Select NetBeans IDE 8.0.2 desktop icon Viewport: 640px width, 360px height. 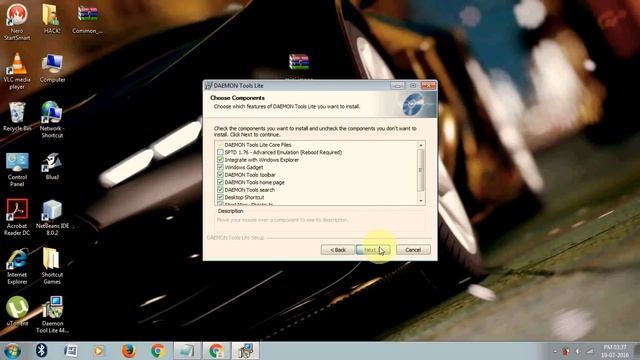52,217
